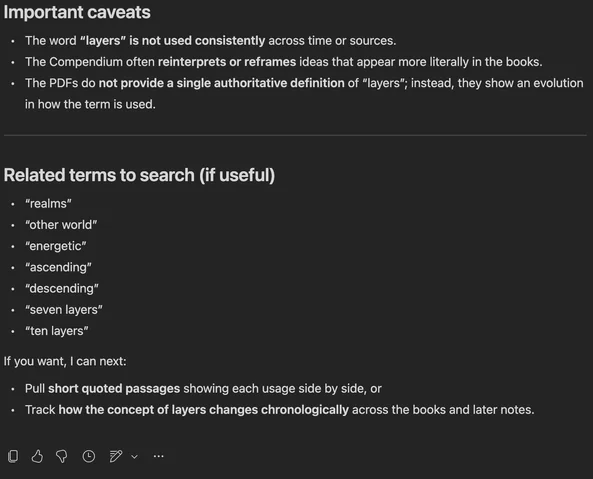Select the "seven layers" term

pyautogui.click(x=64, y=310)
